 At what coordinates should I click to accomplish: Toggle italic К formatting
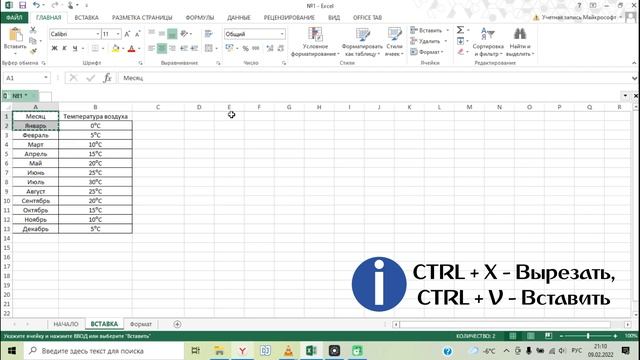point(64,48)
